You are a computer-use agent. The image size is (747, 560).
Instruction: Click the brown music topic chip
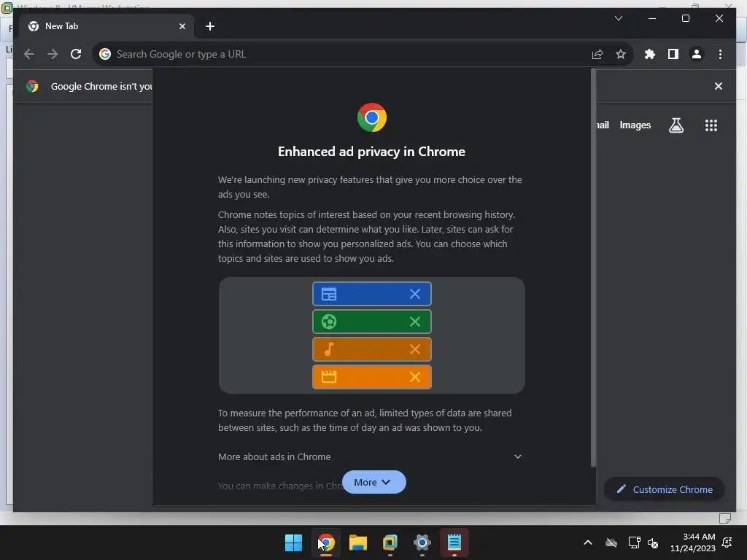[371, 349]
